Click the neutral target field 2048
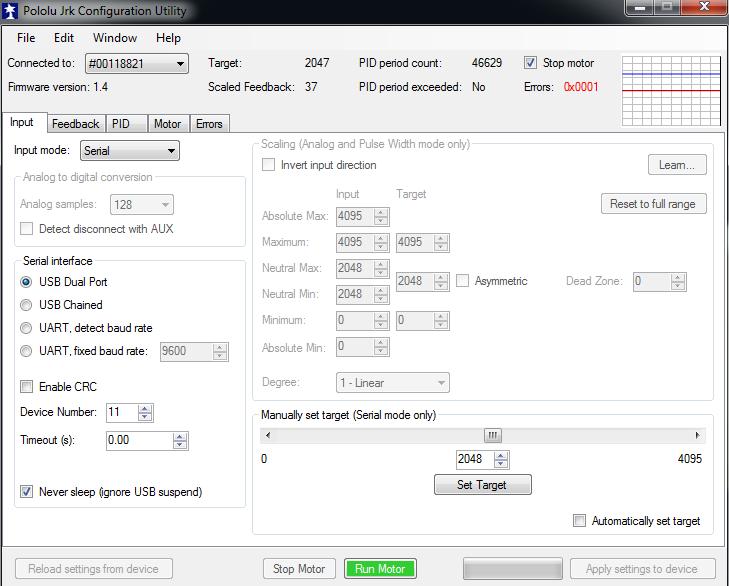 415,281
